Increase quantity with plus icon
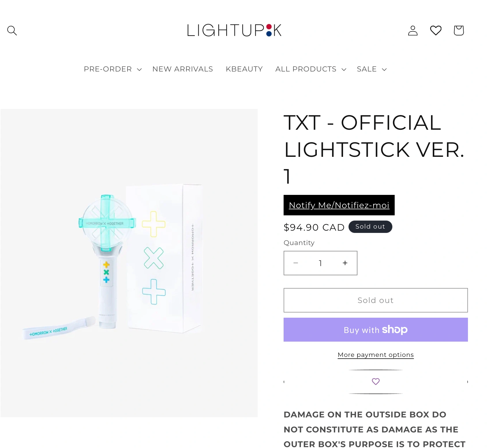487x448 pixels. 345,263
